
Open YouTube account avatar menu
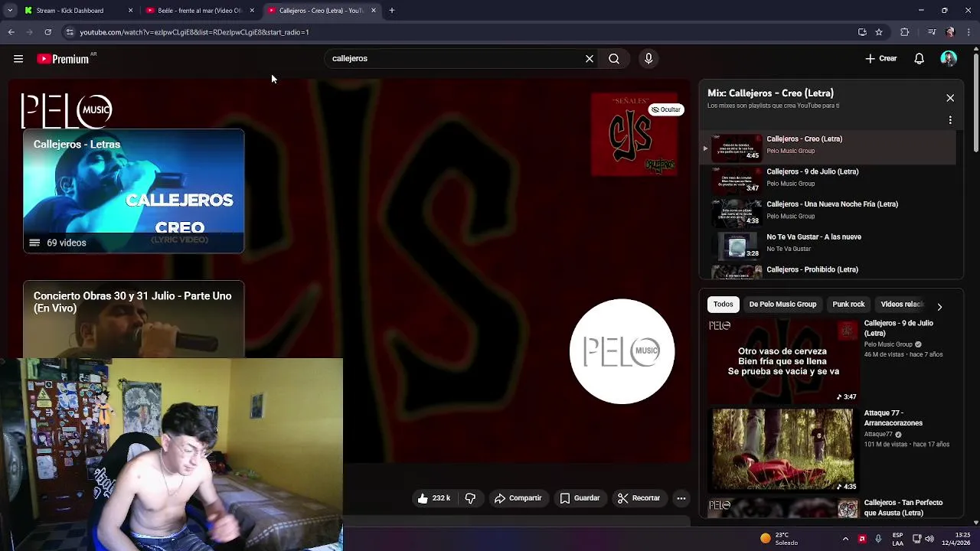coord(949,59)
